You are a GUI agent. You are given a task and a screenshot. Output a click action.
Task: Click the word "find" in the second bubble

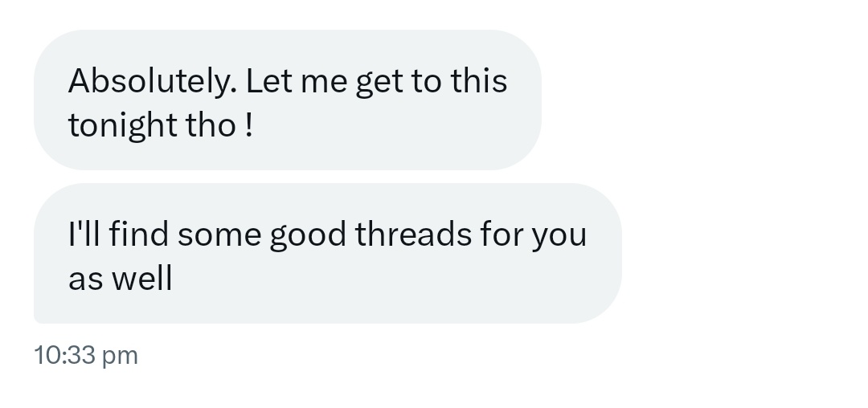click(x=138, y=233)
